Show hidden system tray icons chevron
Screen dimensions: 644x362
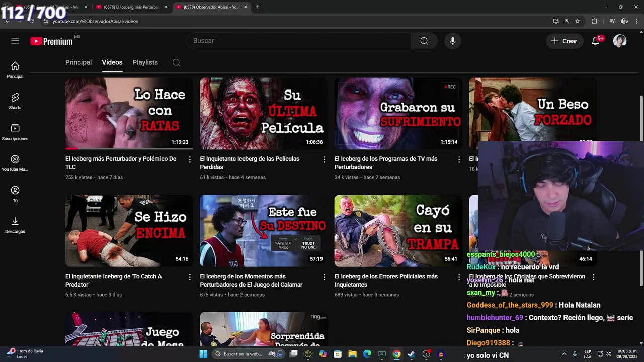tap(564, 354)
